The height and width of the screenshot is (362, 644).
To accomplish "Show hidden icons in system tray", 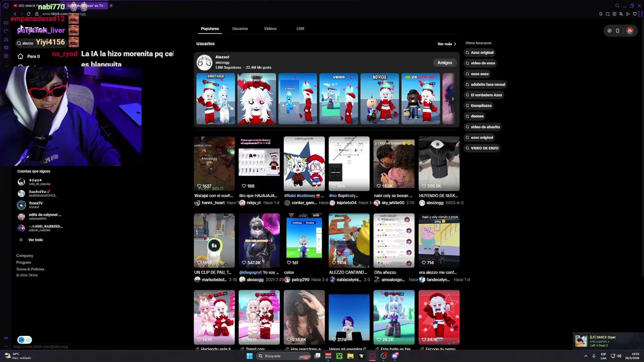I will click(x=586, y=356).
